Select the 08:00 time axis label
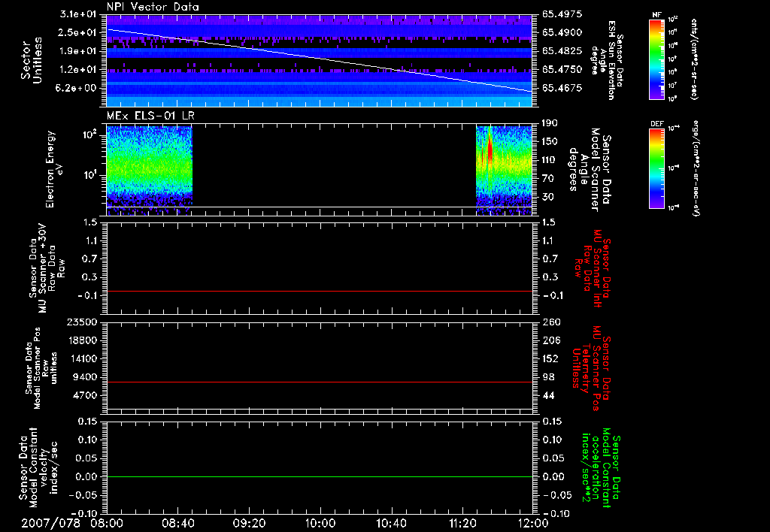The width and height of the screenshot is (770, 532). coord(108,522)
